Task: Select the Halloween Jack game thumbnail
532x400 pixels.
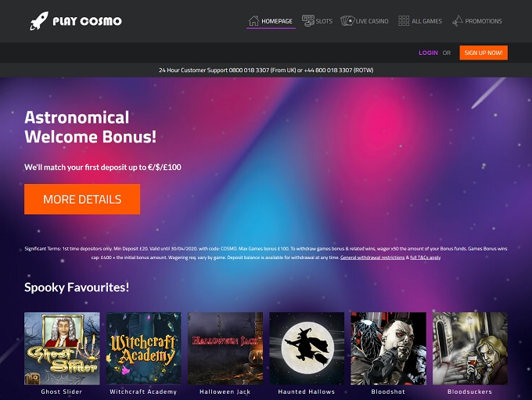Action: pos(225,348)
